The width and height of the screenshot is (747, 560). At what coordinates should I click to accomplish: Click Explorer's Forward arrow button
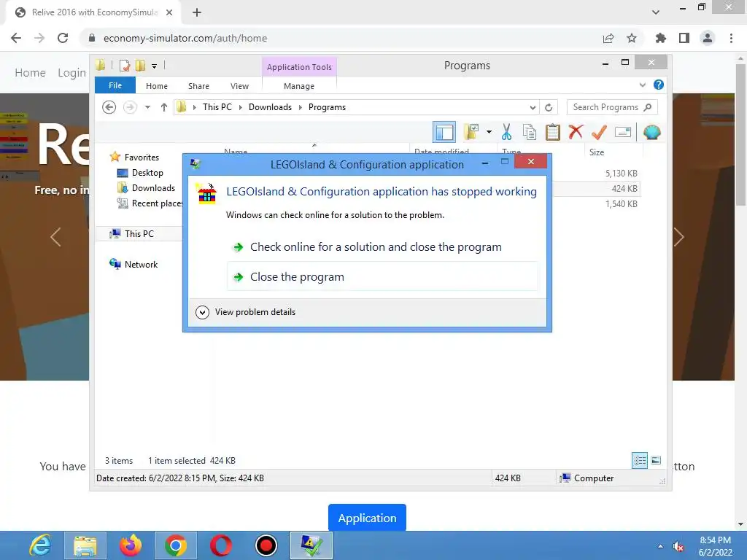[130, 107]
